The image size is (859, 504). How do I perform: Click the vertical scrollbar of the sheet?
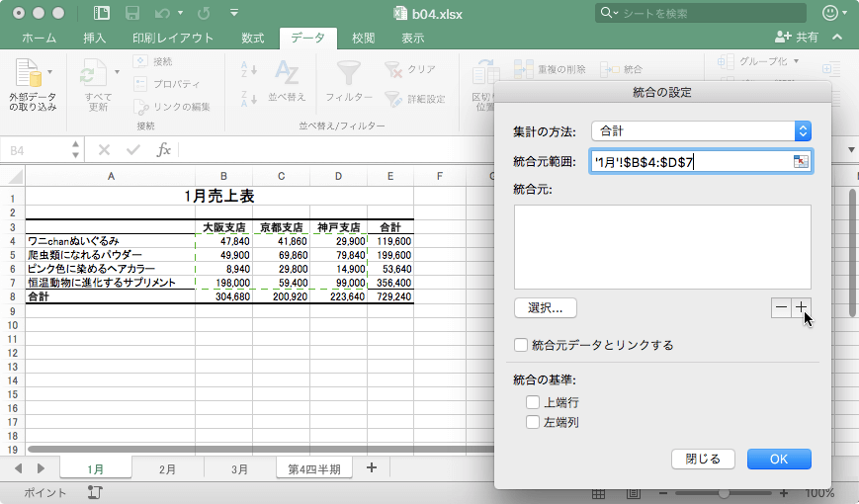852,253
